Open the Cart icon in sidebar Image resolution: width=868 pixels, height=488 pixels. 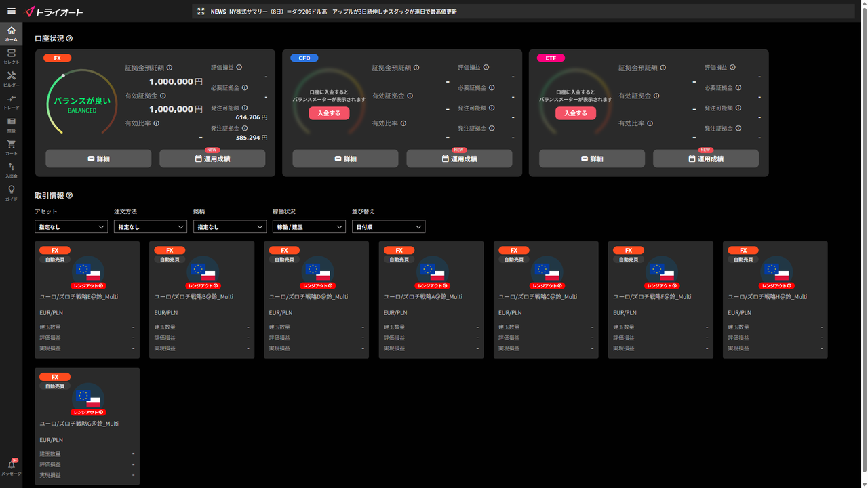coord(11,148)
